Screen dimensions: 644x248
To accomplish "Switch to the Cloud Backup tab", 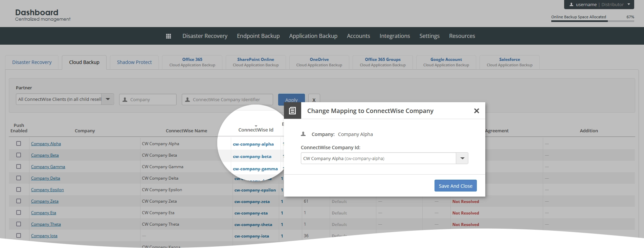I will tap(84, 62).
